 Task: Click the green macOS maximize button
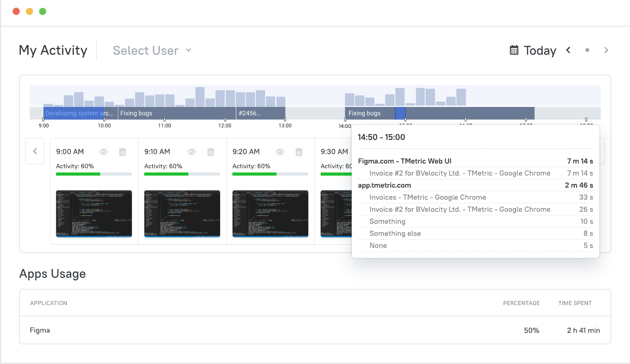point(43,11)
